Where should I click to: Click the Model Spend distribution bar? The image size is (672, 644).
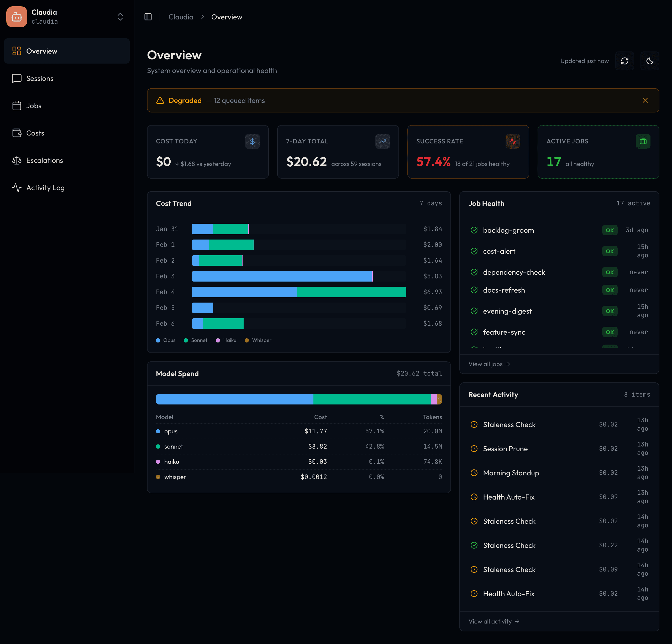point(298,399)
